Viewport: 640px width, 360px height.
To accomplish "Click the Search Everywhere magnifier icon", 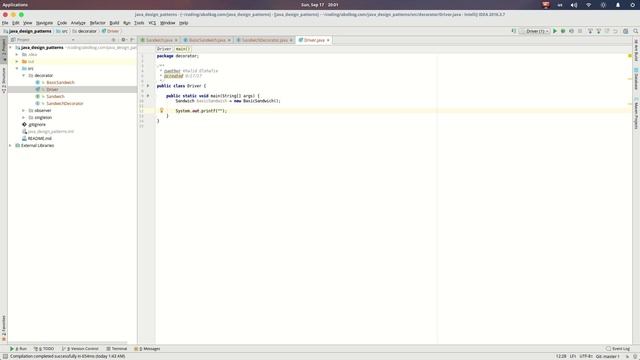I will pyautogui.click(x=636, y=31).
